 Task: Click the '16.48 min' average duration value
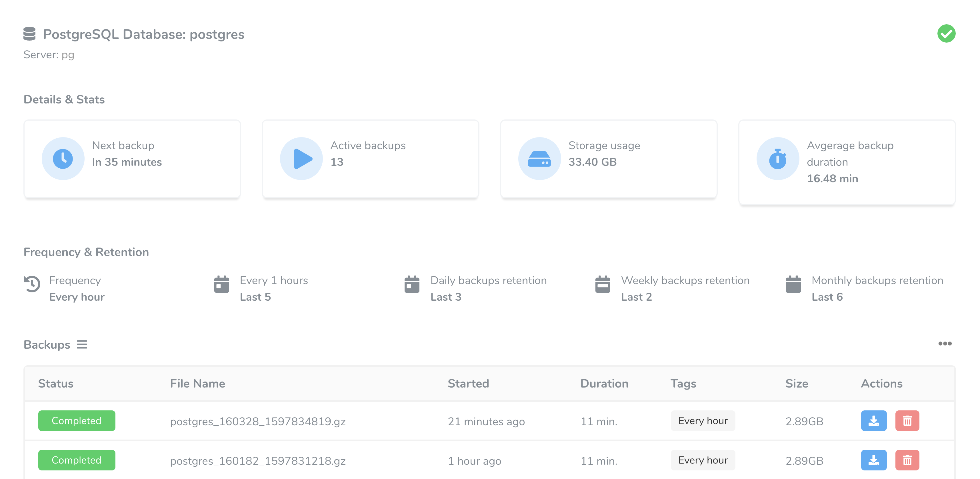click(832, 178)
